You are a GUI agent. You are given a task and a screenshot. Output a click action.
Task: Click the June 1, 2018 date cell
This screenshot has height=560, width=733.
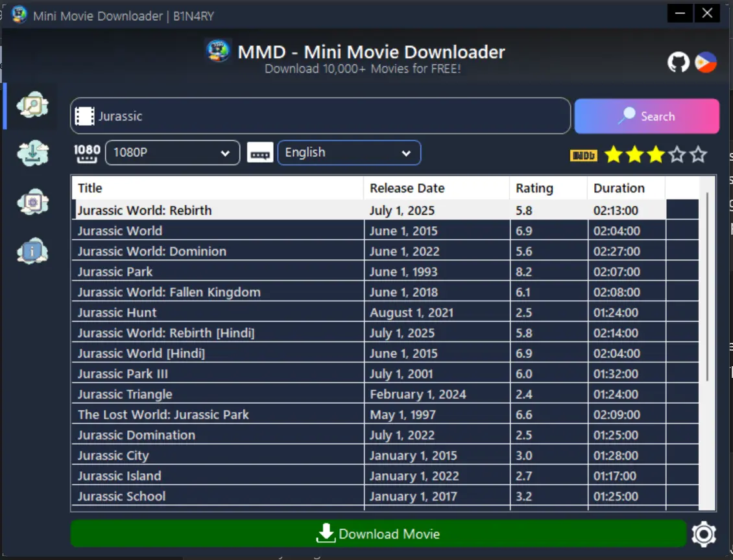(437, 292)
